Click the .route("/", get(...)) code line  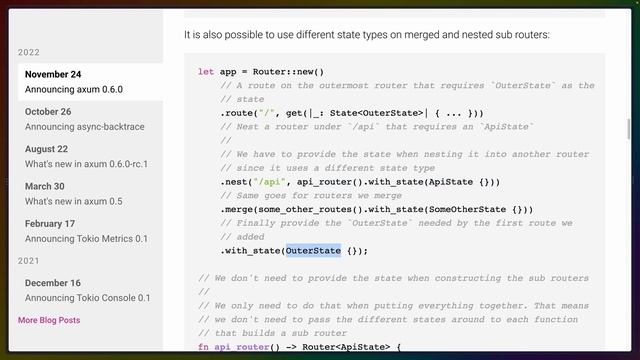352,113
